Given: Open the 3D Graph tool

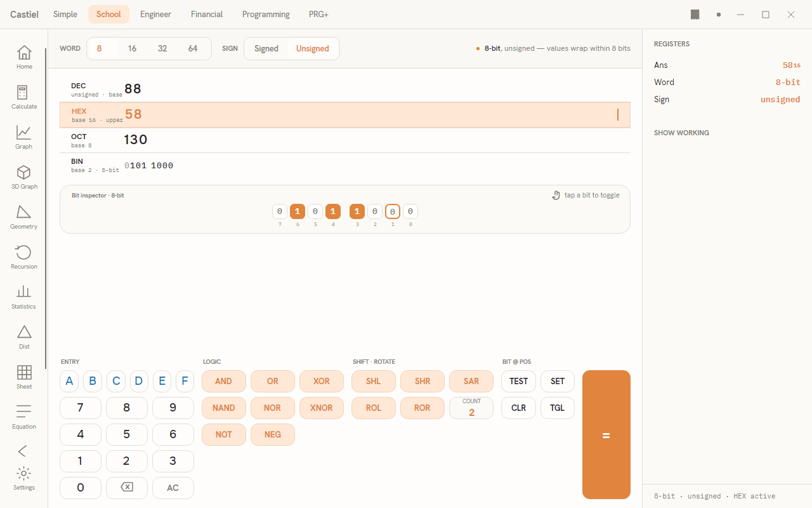Looking at the screenshot, I should tap(24, 177).
